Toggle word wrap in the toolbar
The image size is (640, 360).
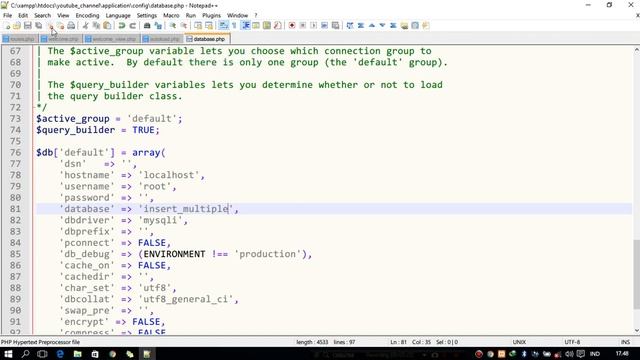[x=224, y=26]
